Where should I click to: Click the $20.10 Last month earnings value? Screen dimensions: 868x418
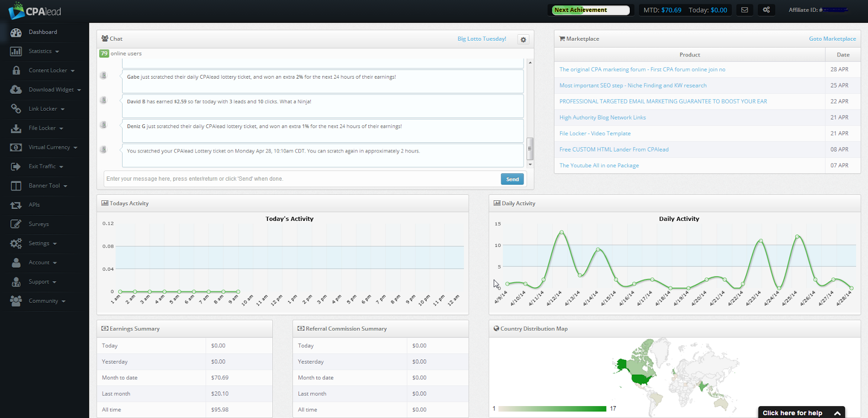pyautogui.click(x=220, y=394)
